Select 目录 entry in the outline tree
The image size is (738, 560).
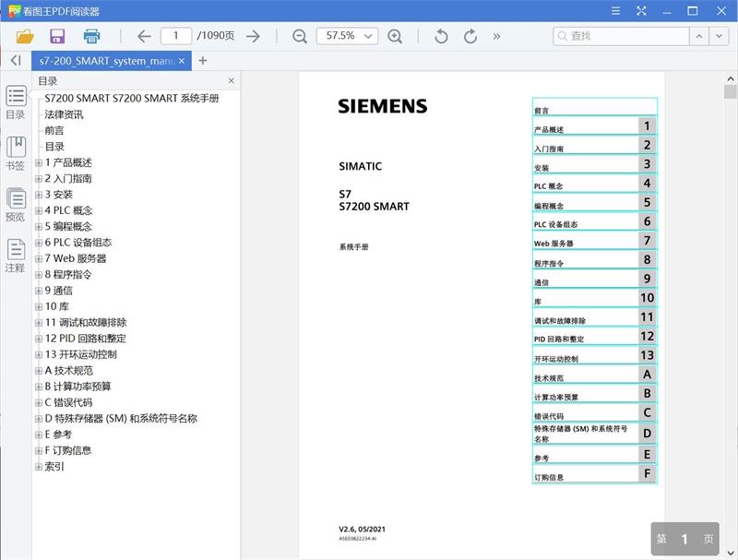54,147
